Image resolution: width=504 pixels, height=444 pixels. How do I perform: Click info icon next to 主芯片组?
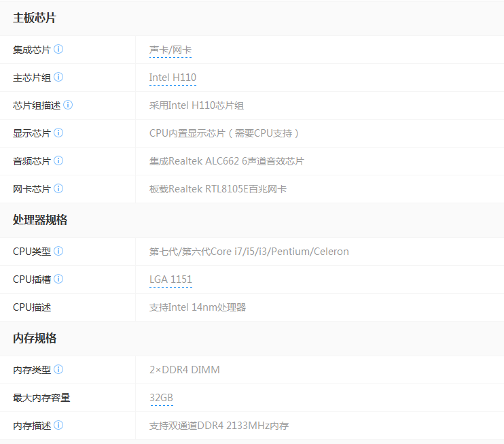(58, 78)
